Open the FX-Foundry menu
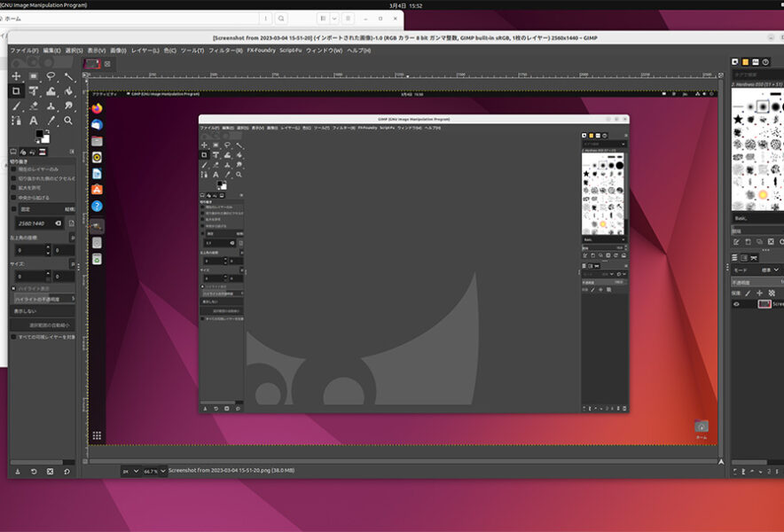Image resolution: width=784 pixels, height=532 pixels. coord(261,51)
